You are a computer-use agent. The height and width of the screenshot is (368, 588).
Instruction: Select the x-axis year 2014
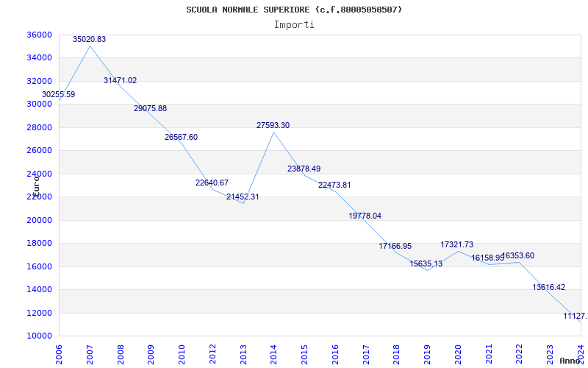(273, 355)
